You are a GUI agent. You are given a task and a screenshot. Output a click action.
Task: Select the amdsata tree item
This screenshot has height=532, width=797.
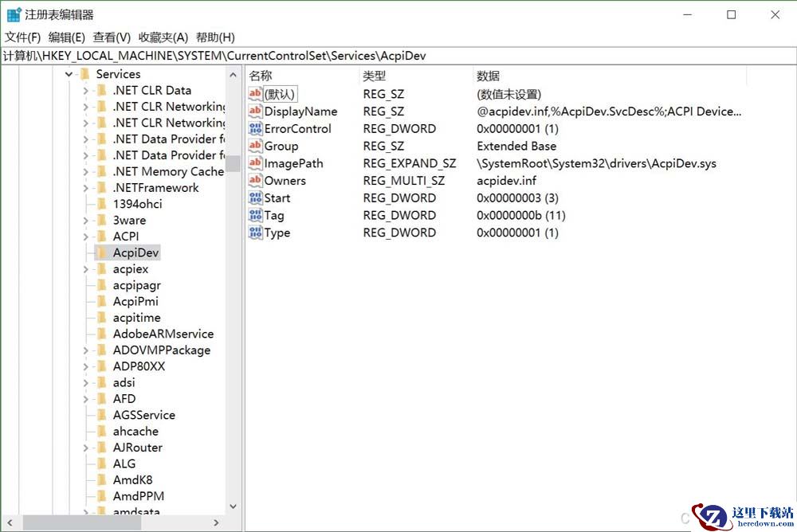(x=136, y=511)
